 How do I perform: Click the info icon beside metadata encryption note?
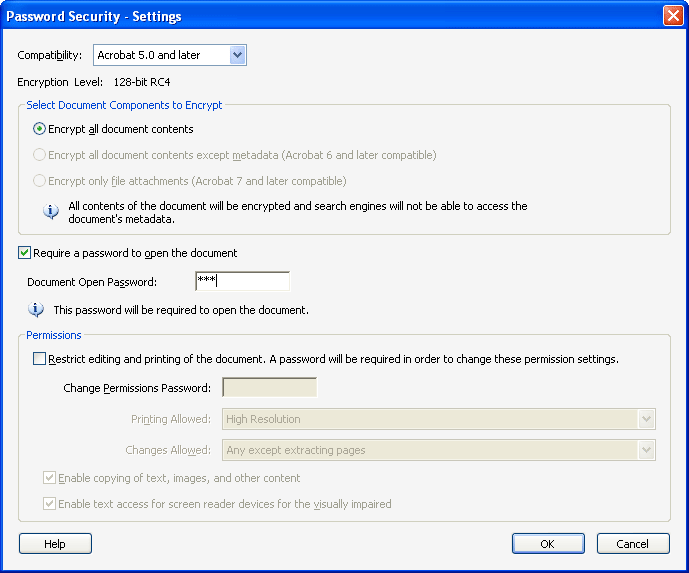(x=51, y=211)
